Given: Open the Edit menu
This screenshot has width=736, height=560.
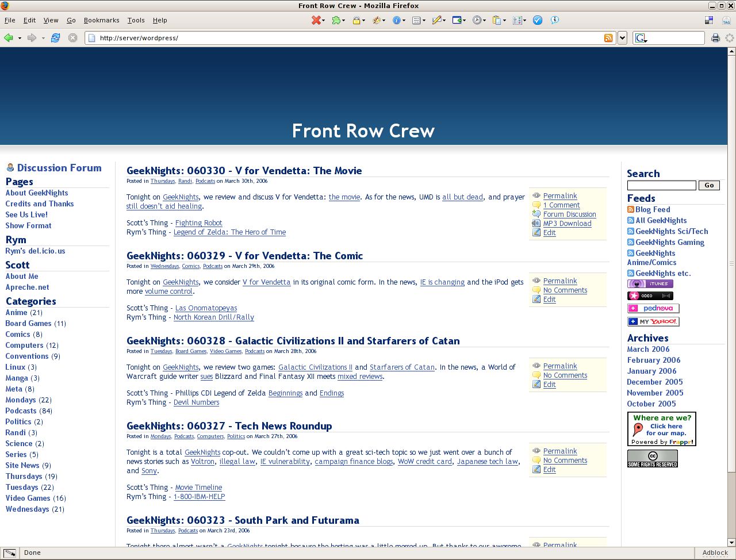Looking at the screenshot, I should 29,20.
